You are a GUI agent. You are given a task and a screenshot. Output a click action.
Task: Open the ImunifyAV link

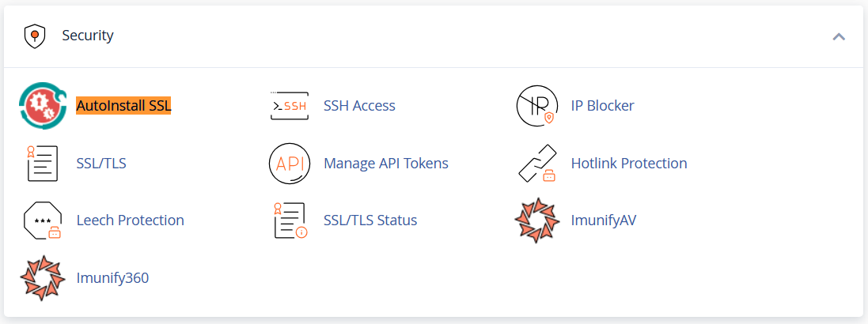(x=604, y=220)
